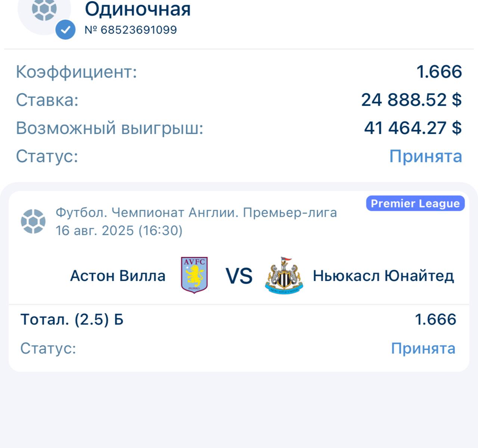Tap the 1.666 odds in the match card
478x448 pixels.
click(x=435, y=320)
